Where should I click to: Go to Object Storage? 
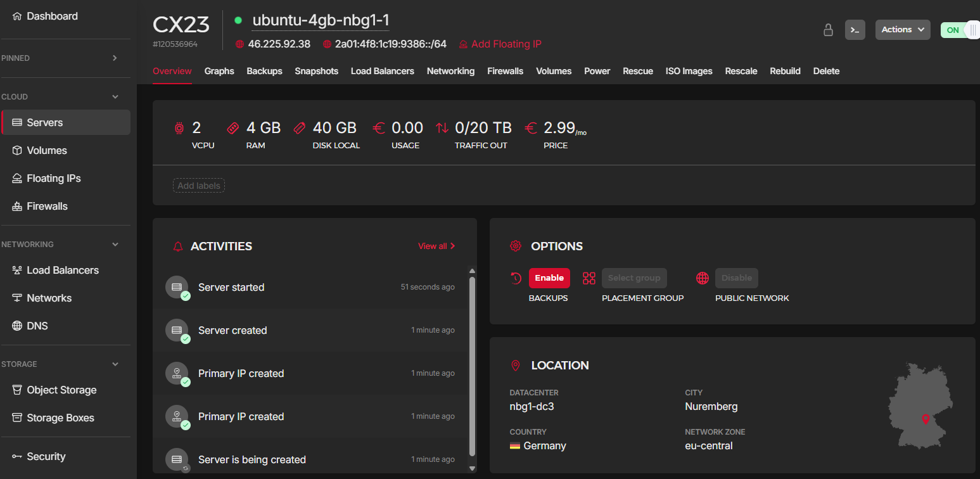(62, 390)
